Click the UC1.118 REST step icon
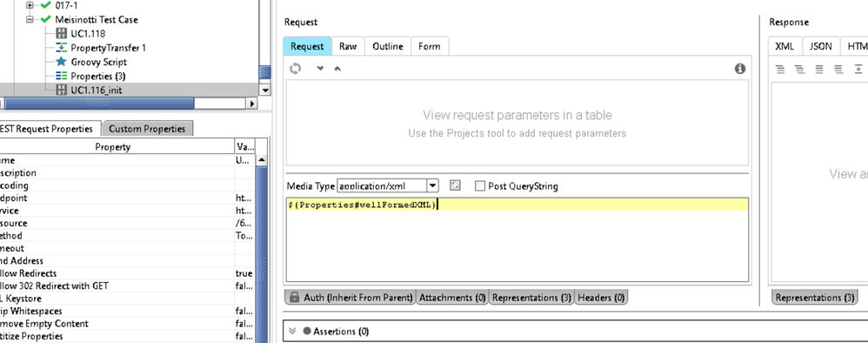 [x=62, y=34]
